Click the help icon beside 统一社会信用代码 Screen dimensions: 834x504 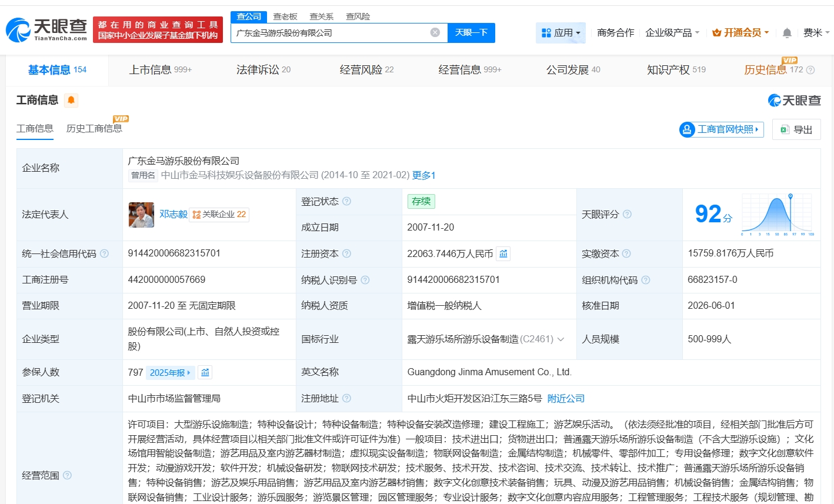coord(105,253)
